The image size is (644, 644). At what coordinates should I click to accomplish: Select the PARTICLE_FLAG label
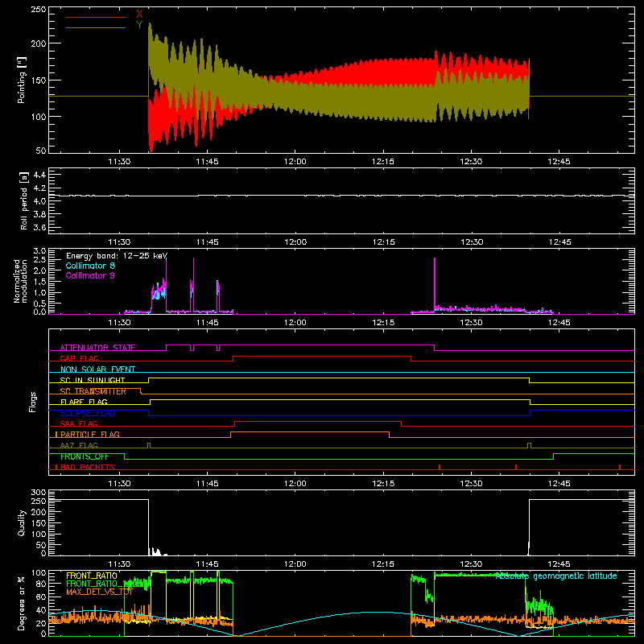pyautogui.click(x=90, y=434)
